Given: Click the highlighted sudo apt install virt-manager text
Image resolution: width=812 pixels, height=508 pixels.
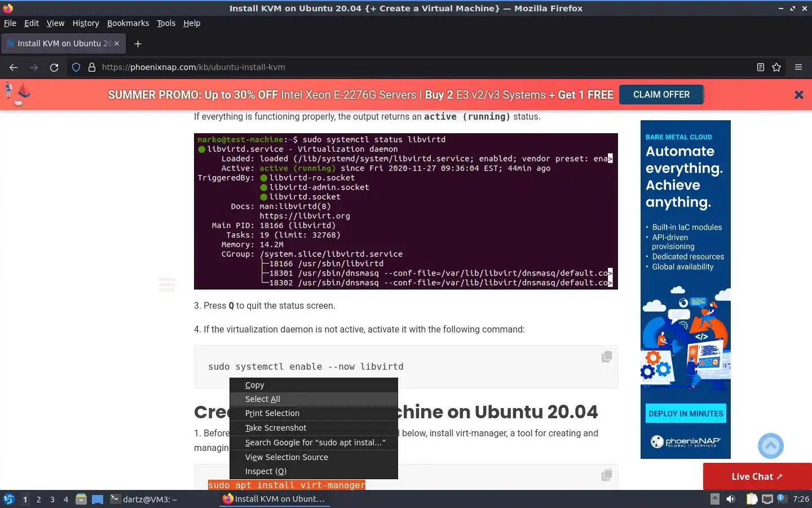Looking at the screenshot, I should 286,485.
